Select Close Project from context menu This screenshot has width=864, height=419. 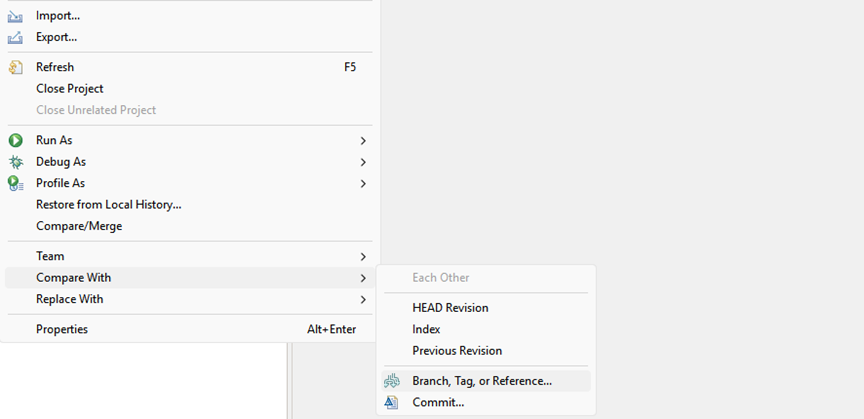tap(70, 89)
